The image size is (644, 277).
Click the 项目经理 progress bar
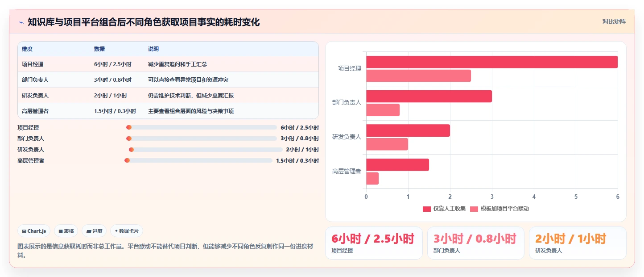click(202, 127)
